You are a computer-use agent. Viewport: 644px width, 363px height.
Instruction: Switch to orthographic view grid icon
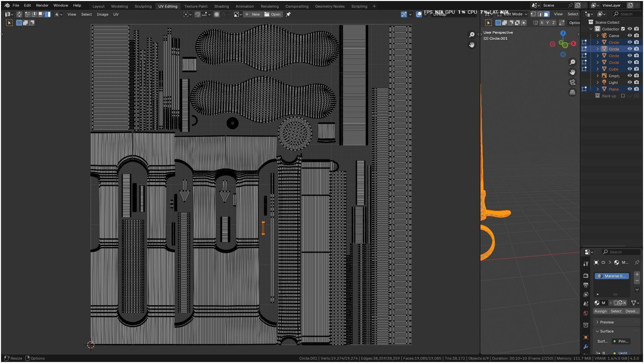pyautogui.click(x=572, y=92)
